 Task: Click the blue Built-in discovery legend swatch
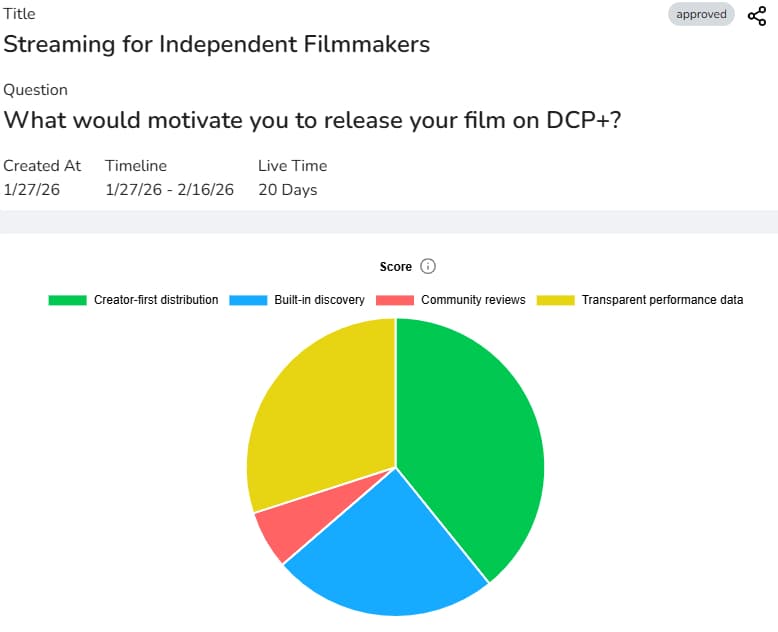click(248, 300)
